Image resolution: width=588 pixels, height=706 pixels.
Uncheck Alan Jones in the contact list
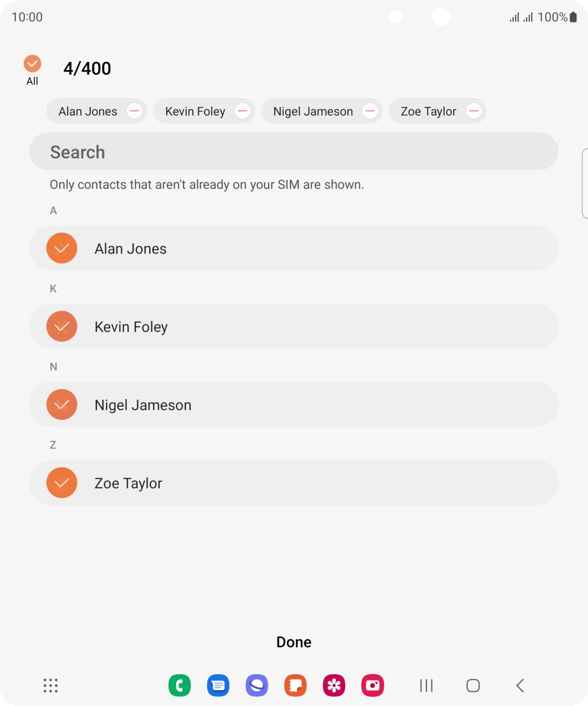point(62,248)
